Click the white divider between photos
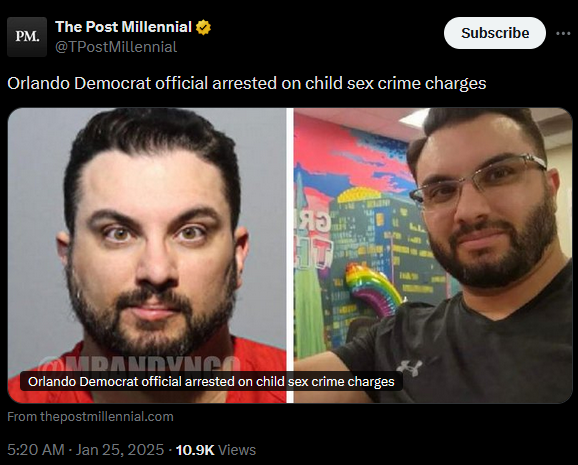The image size is (578, 465). [290, 255]
